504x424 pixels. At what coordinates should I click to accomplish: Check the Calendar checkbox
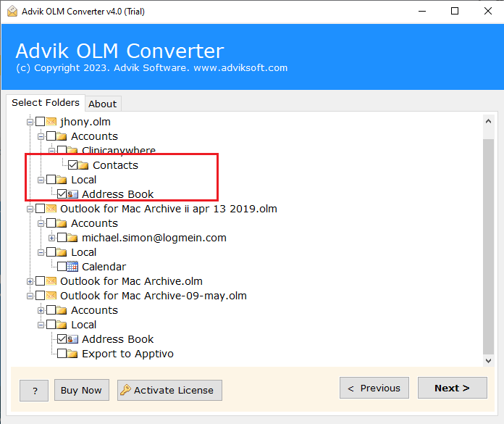click(62, 267)
